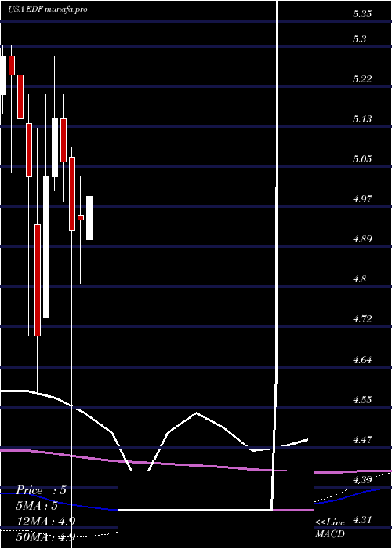Click the 5.3 price axis label
392x549 pixels.
pyautogui.click(x=360, y=39)
